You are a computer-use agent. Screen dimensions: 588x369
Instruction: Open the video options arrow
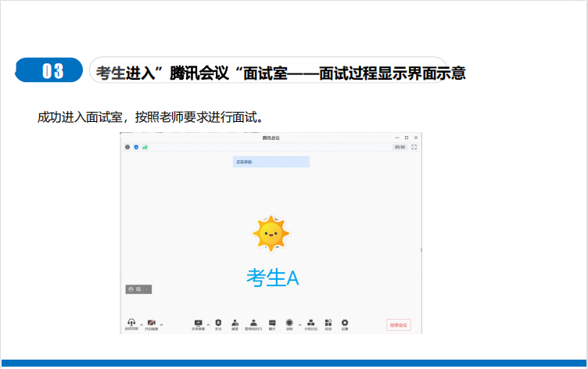coord(161,324)
